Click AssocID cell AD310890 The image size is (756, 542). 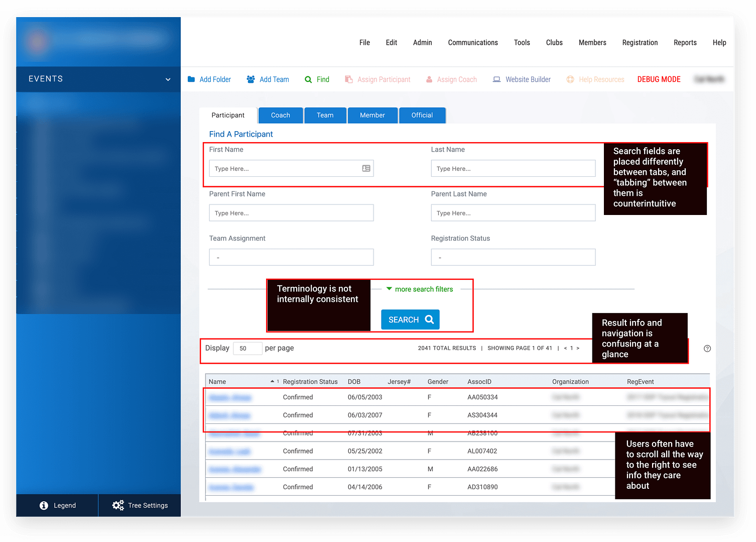[x=482, y=487]
